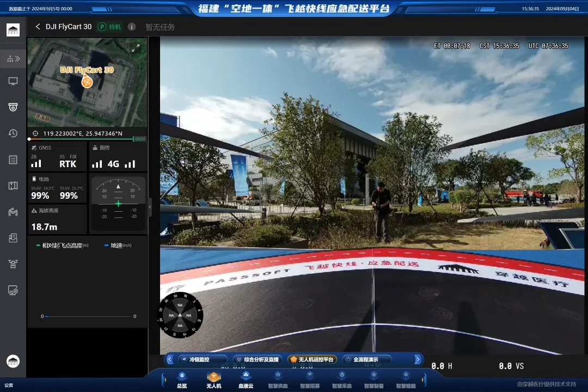The width and height of the screenshot is (588, 392).
Task: Go back using the arrow beside DJI FlyCart 30
Action: (38, 27)
